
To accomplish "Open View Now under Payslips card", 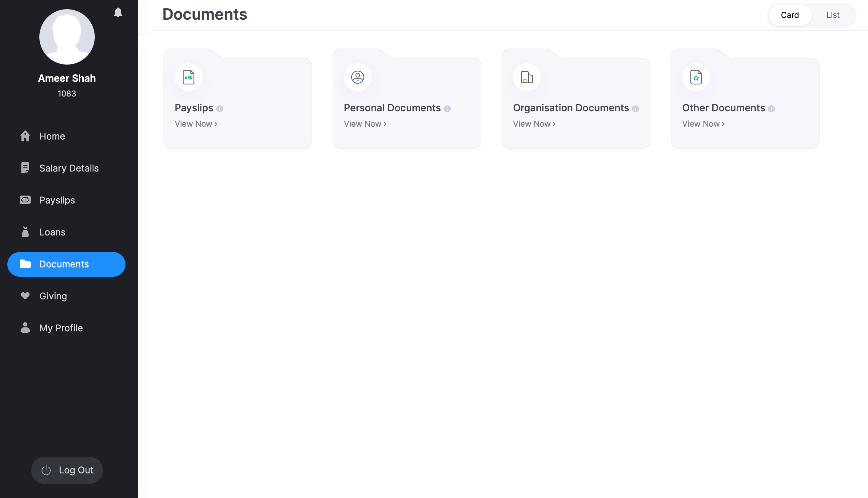I will coord(196,124).
